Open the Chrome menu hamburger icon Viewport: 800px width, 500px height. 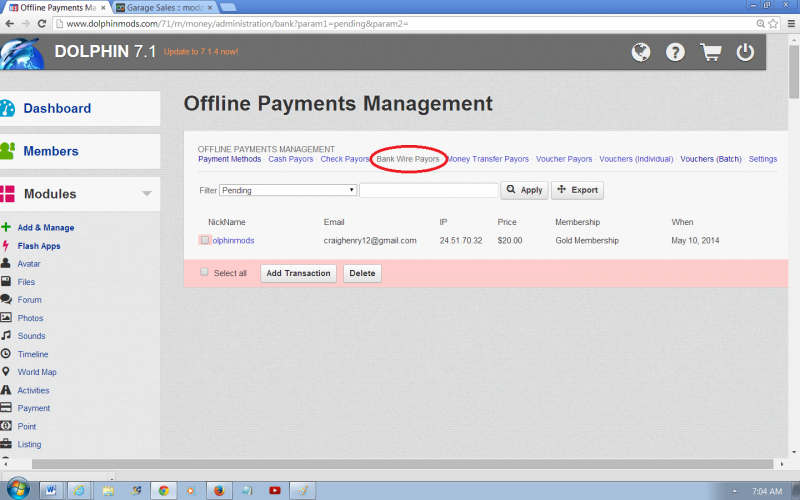(x=791, y=23)
